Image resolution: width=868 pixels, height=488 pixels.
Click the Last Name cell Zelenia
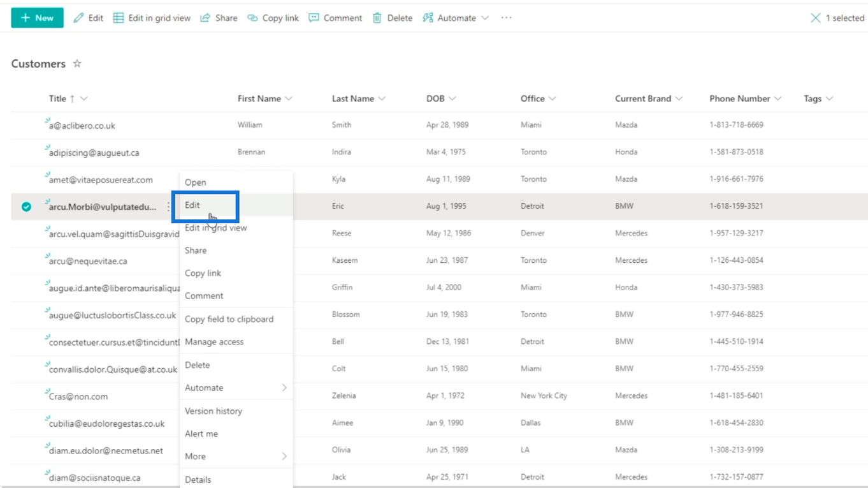click(x=344, y=396)
